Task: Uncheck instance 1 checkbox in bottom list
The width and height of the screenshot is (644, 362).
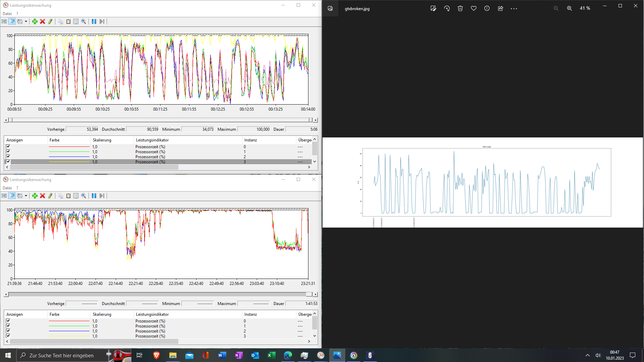Action: click(8, 326)
